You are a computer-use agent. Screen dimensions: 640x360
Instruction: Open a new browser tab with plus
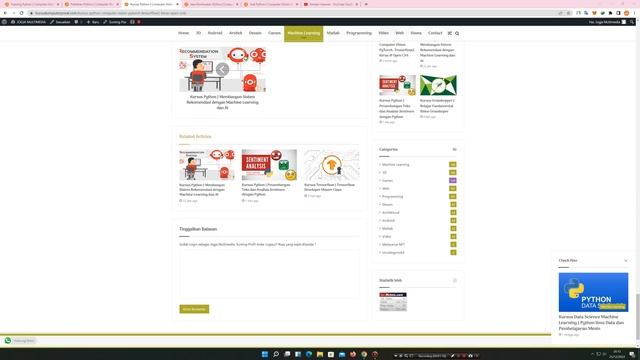[366, 4]
